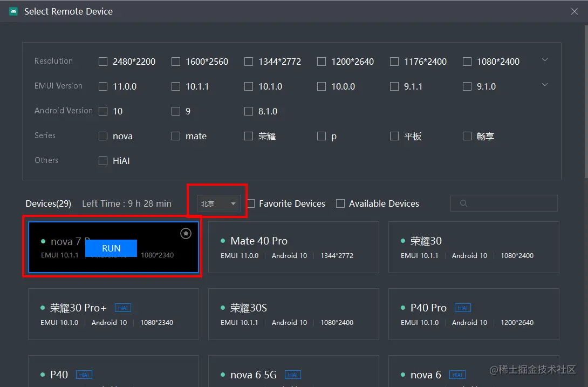Click the HiAI badge on P40 card
Viewport: 588px width, 387px height.
(84, 375)
